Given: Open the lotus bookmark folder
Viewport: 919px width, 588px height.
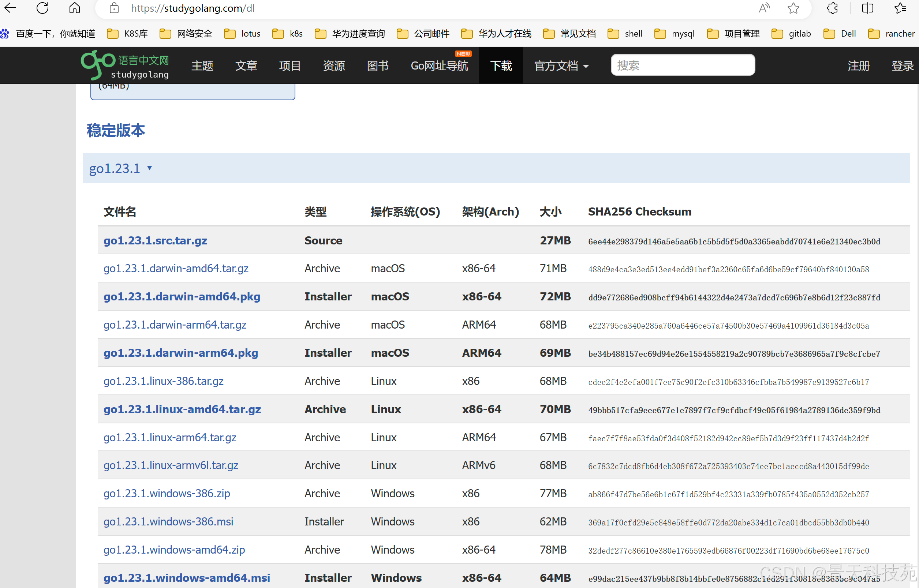Looking at the screenshot, I should coord(242,34).
